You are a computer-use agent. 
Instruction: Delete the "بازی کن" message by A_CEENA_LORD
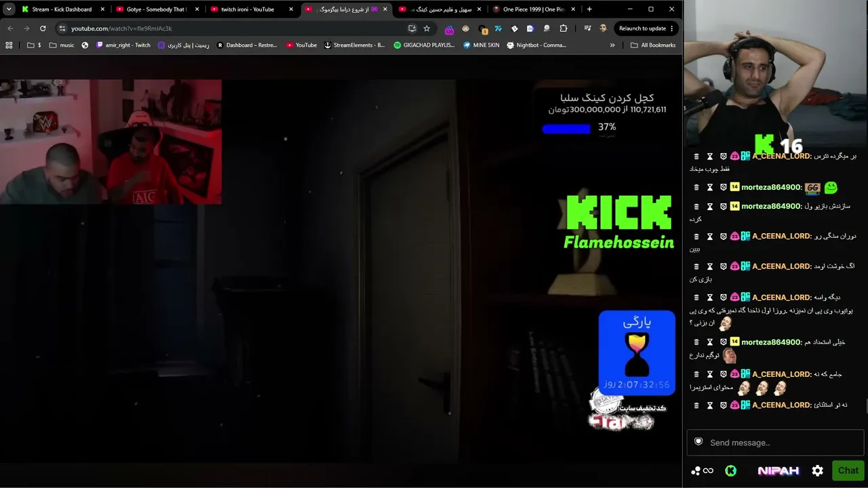coord(696,266)
